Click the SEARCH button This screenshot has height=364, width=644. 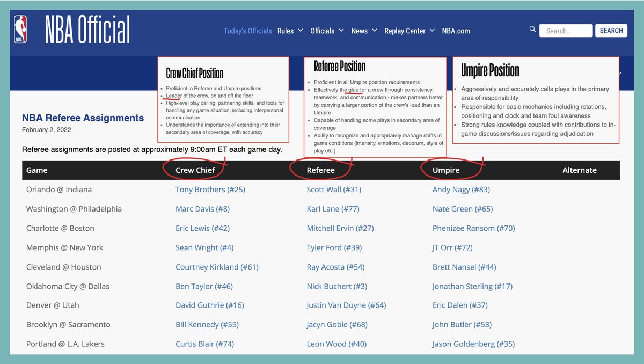[611, 31]
